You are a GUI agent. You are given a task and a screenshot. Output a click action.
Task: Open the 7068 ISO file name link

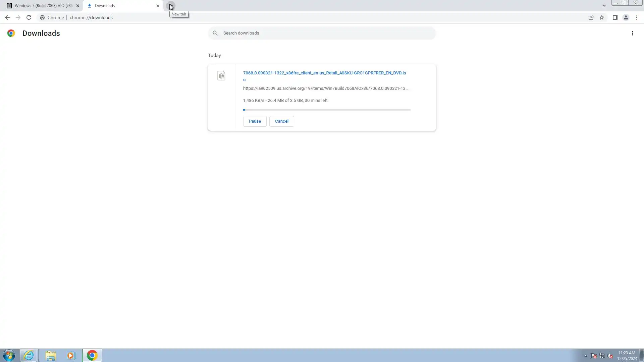point(324,73)
